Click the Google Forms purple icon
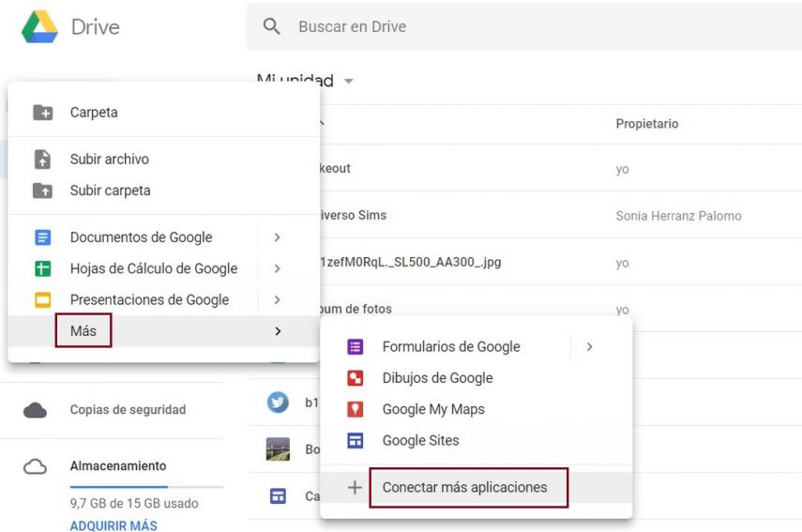 [x=355, y=347]
